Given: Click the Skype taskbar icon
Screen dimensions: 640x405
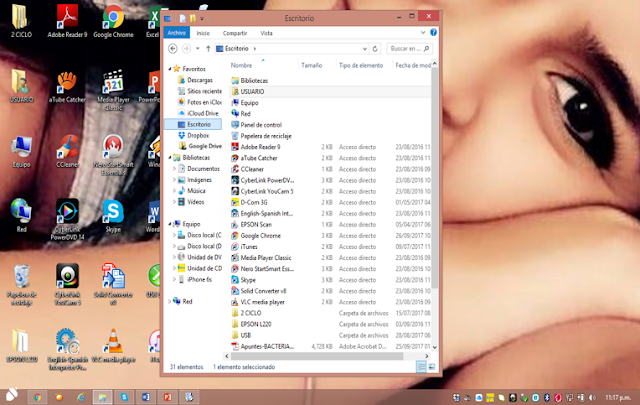Looking at the screenshot, I should pos(124,397).
